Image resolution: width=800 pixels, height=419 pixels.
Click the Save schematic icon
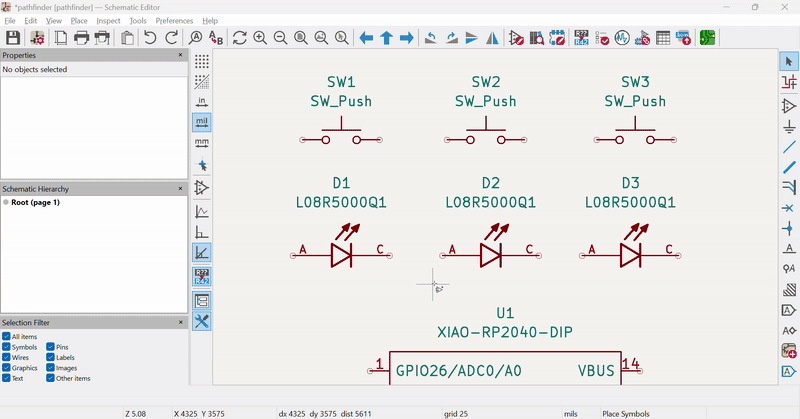click(13, 38)
